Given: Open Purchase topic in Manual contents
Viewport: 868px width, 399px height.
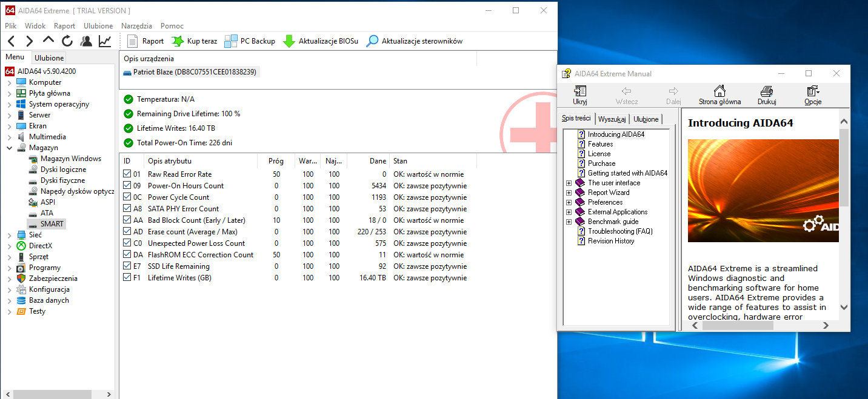Looking at the screenshot, I should pos(601,163).
